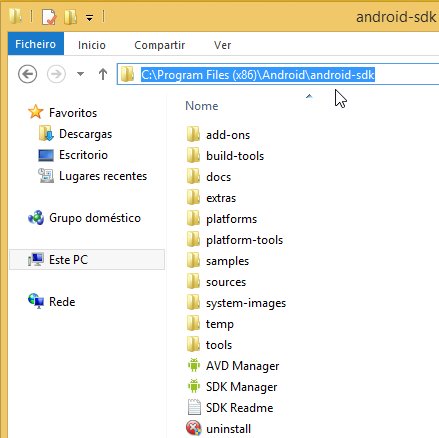The width and height of the screenshot is (439, 438).
Task: Select the add-ons folder icon
Action: 193,134
